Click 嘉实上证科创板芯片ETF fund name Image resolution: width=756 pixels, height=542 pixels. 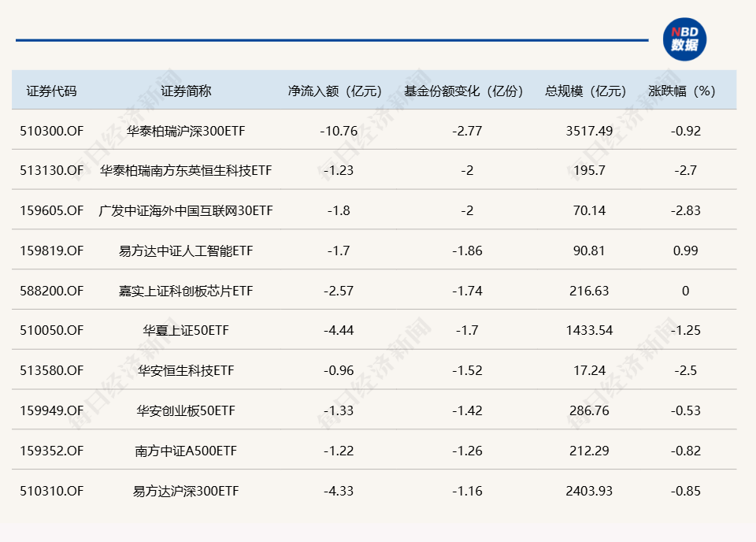tap(186, 291)
